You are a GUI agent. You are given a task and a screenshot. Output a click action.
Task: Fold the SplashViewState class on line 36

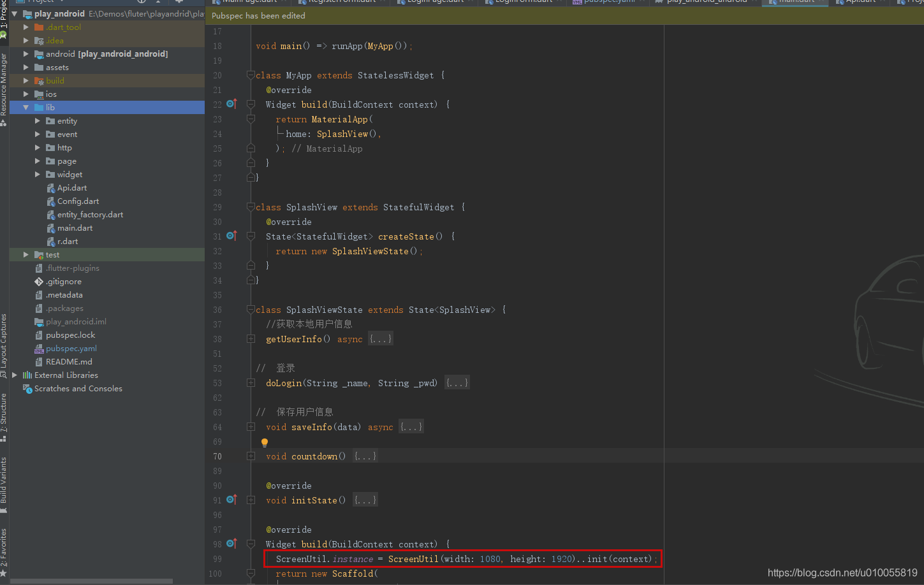pos(251,310)
